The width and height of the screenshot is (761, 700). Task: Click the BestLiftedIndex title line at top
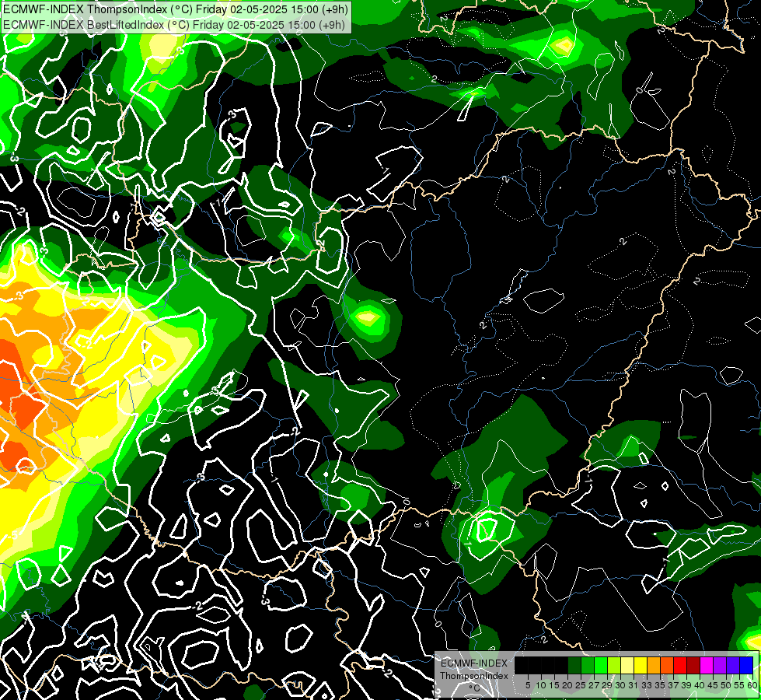tap(174, 25)
